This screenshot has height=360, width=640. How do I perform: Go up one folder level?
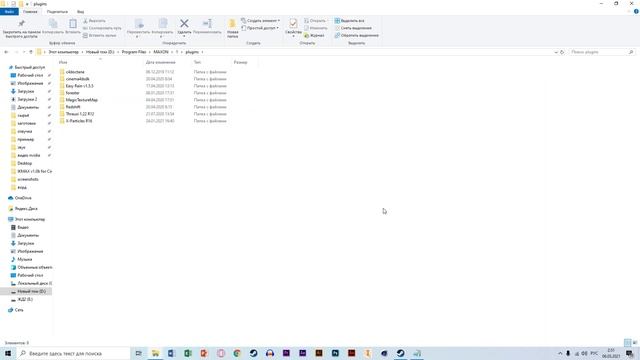31,52
